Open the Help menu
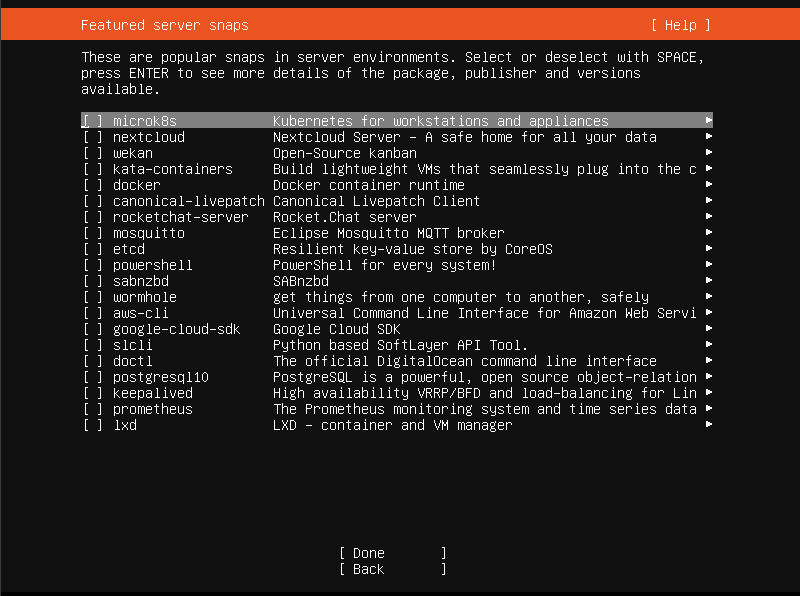The height and width of the screenshot is (596, 800). tap(681, 25)
